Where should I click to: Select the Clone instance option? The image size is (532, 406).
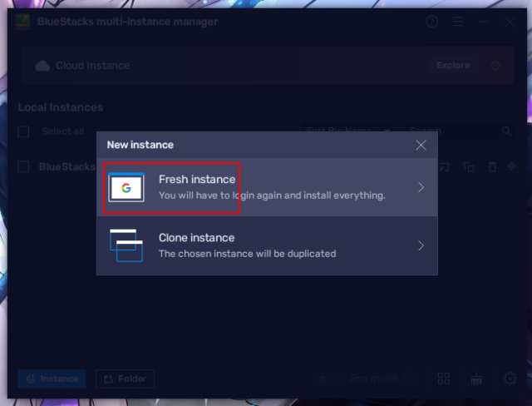pyautogui.click(x=266, y=245)
